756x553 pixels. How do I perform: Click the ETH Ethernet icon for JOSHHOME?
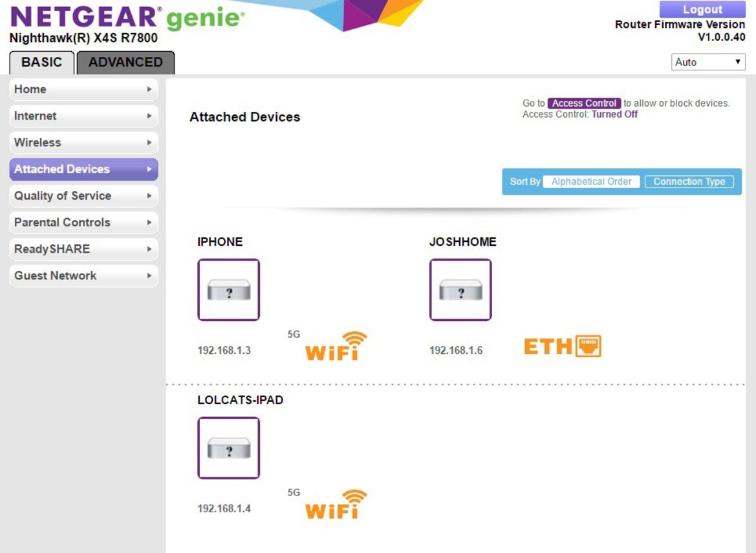click(563, 346)
